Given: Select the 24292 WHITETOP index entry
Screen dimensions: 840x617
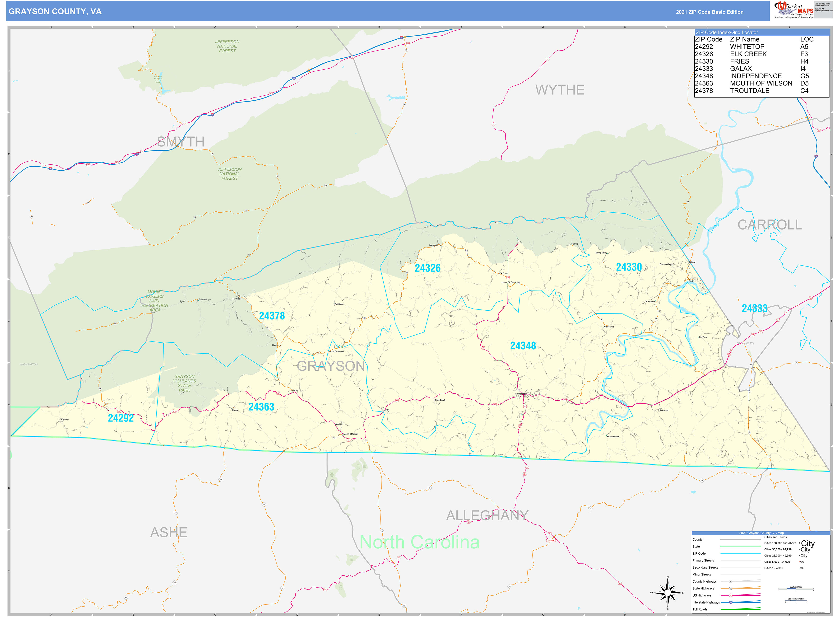Looking at the screenshot, I should (x=746, y=46).
